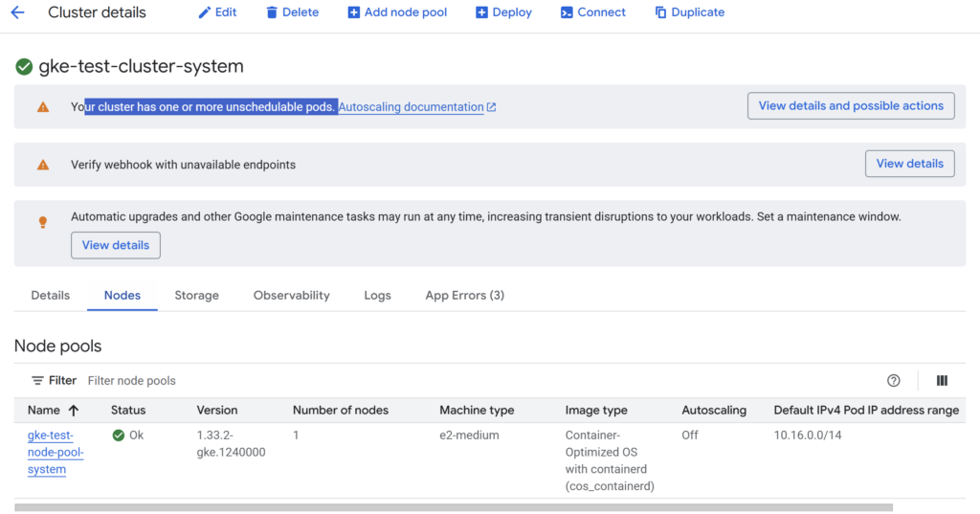980x514 pixels.
Task: Click the Machine type column header
Action: tap(477, 411)
